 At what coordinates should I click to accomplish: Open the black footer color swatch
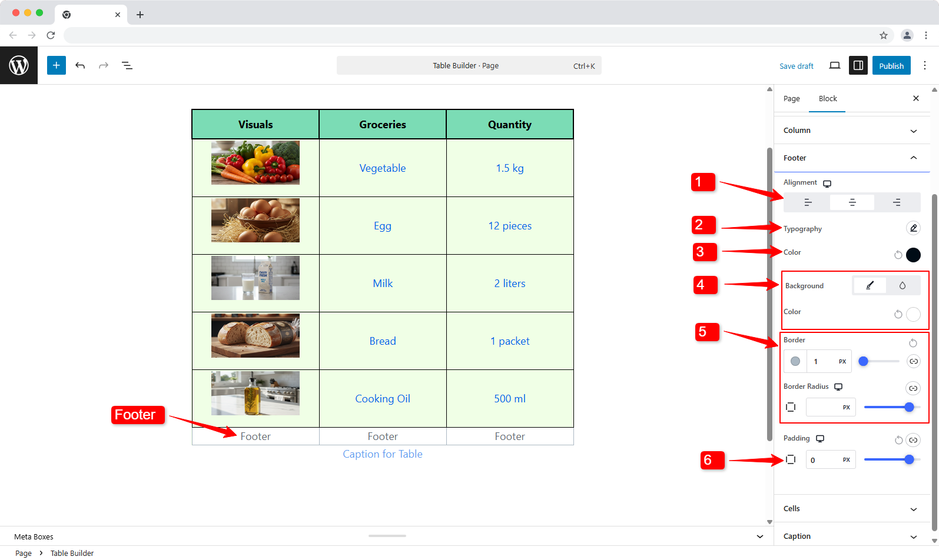tap(913, 255)
